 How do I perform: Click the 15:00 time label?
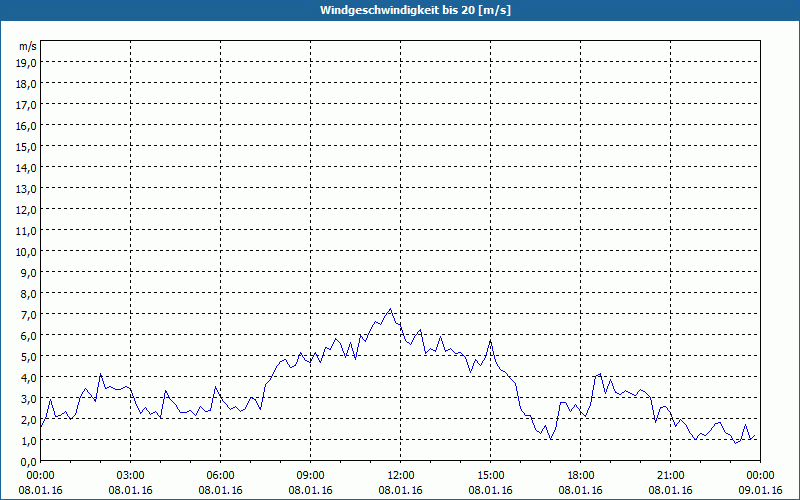pos(490,476)
